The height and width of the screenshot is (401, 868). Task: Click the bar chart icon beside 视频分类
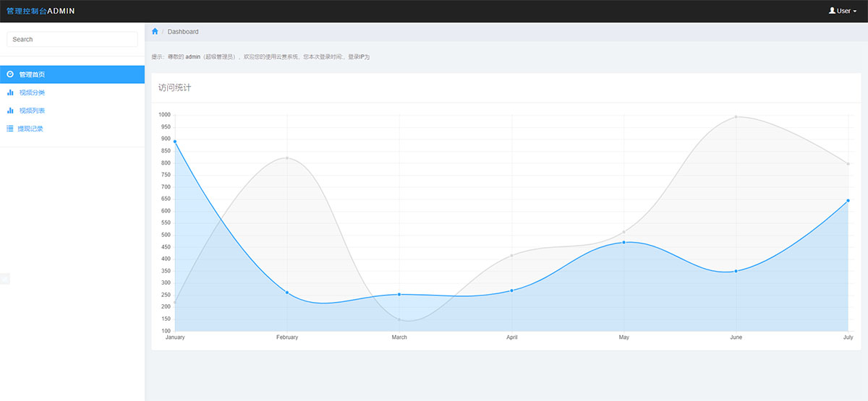(10, 92)
